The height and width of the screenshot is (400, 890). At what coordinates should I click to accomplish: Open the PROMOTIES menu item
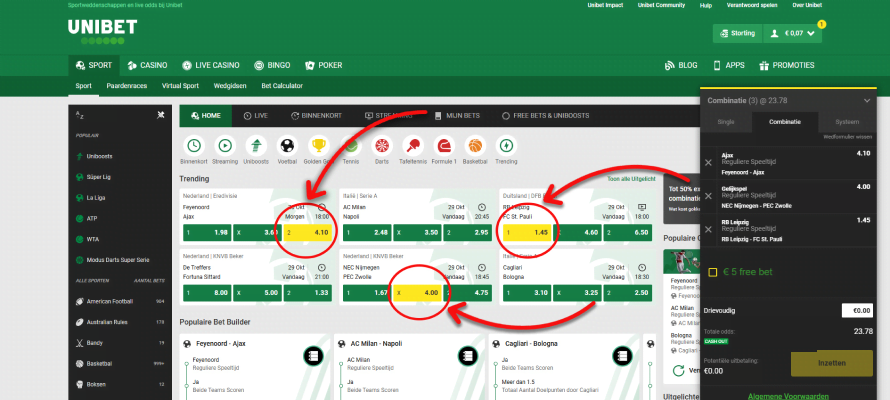coord(787,65)
